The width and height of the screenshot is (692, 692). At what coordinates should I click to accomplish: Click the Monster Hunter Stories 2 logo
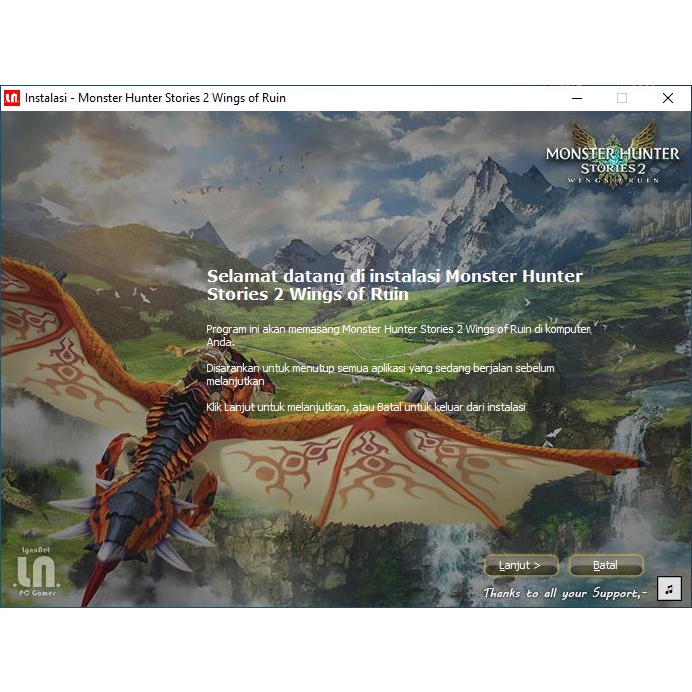coord(613,154)
